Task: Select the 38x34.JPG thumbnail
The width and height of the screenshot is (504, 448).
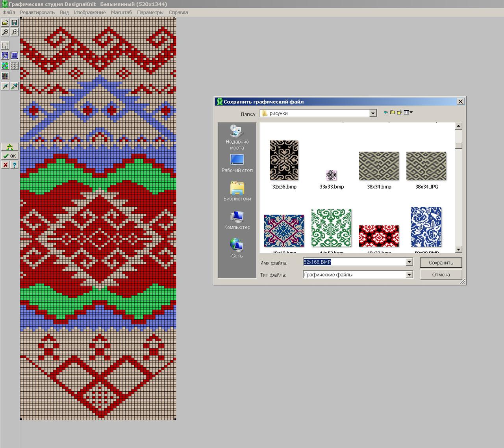Action: pyautogui.click(x=426, y=166)
